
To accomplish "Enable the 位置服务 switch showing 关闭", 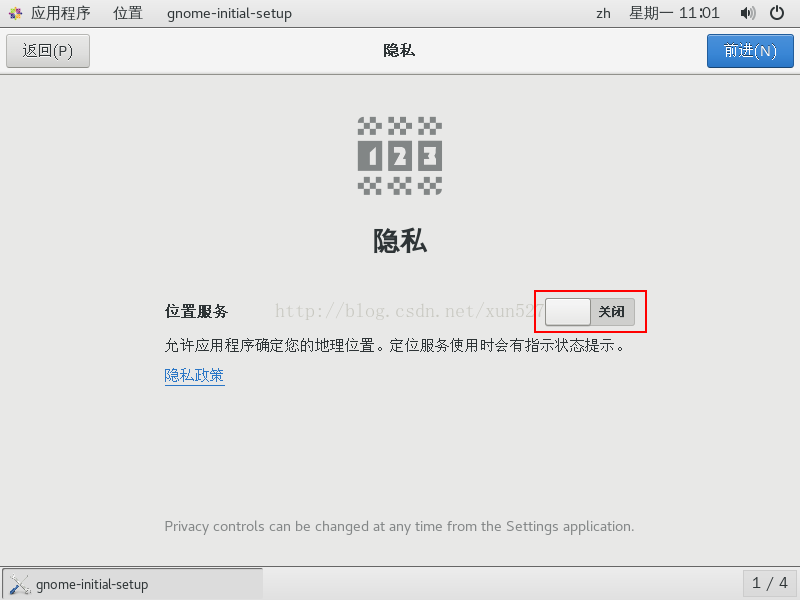I will pos(590,312).
